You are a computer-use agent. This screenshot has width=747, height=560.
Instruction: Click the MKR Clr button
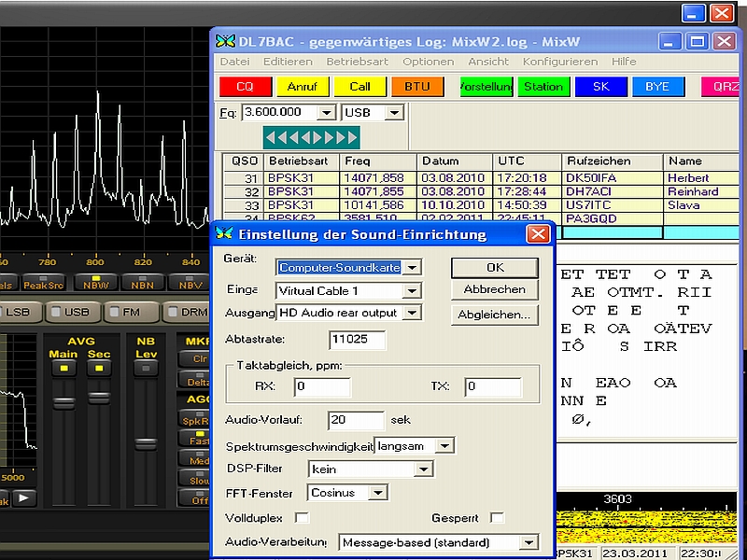coord(194,358)
